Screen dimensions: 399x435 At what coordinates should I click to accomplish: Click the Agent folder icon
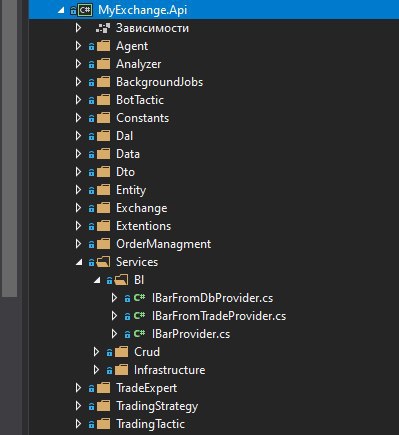click(103, 46)
